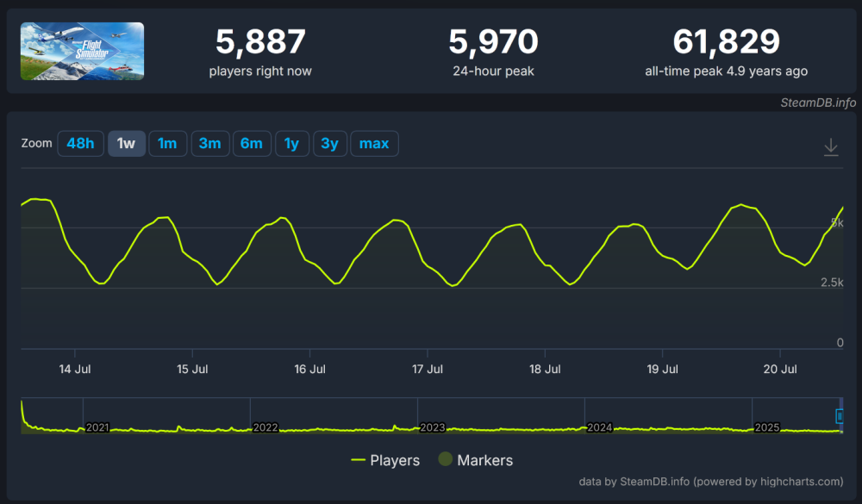Show max time range on chart
862x504 pixels.
374,144
